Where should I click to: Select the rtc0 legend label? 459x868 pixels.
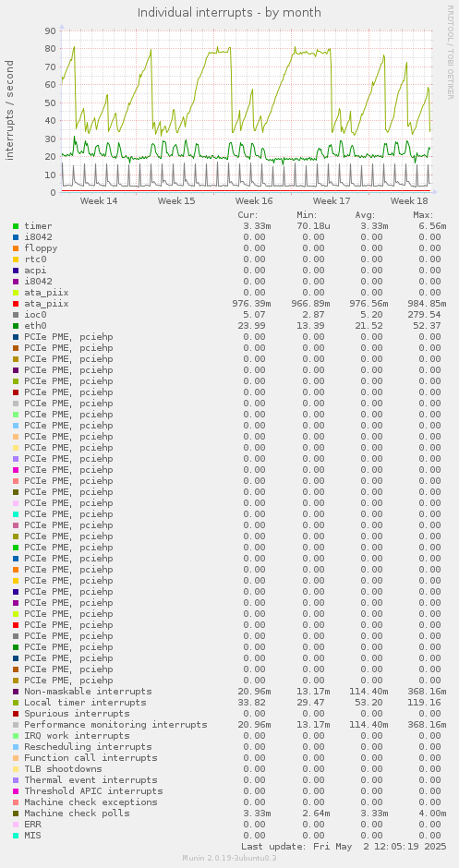[x=35, y=259]
